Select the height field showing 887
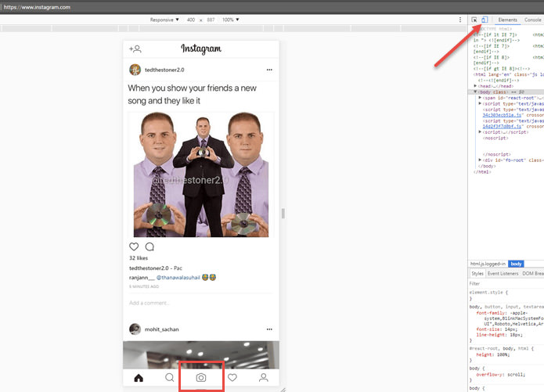This screenshot has width=544, height=392. coord(211,20)
